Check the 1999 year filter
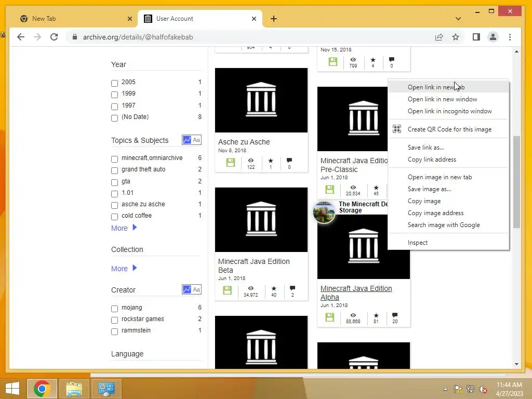The width and height of the screenshot is (532, 399). click(x=115, y=95)
